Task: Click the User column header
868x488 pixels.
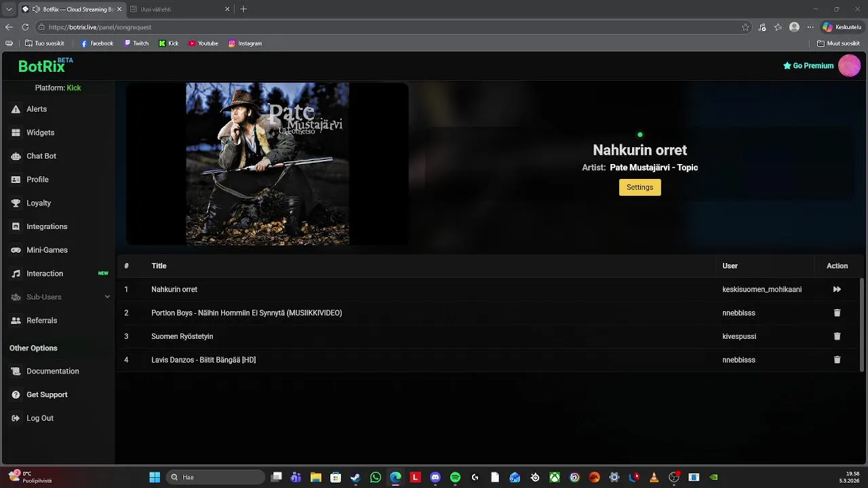Action: tap(730, 266)
